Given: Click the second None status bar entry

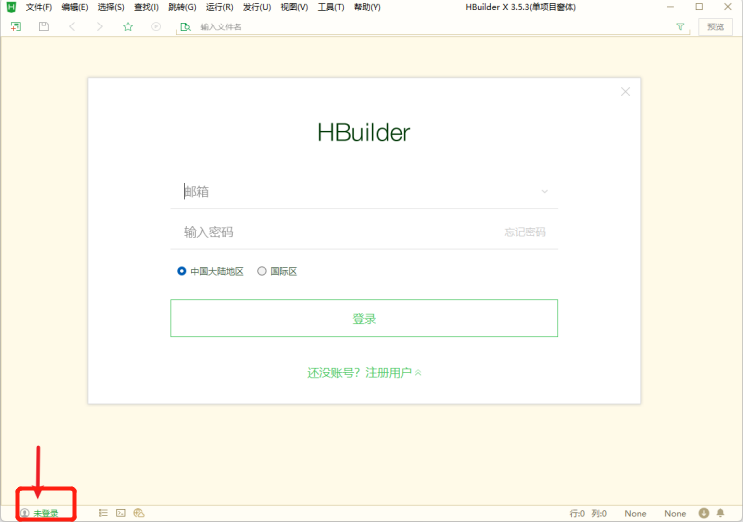Looking at the screenshot, I should click(x=675, y=513).
